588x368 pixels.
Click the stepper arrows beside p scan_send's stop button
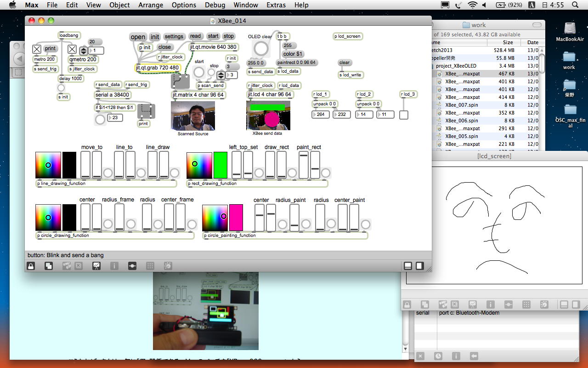tap(221, 75)
